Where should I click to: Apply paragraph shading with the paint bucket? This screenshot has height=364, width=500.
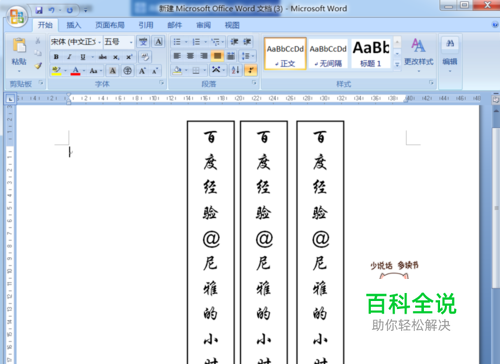pos(177,70)
